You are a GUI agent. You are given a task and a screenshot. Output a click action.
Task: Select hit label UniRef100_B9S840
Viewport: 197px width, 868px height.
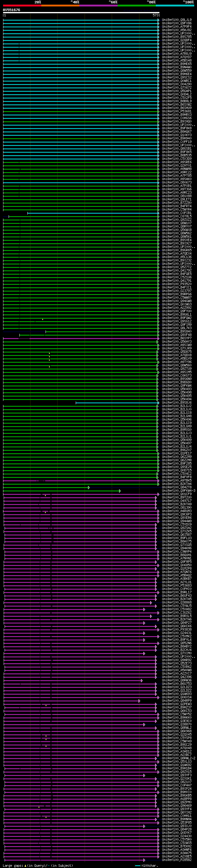[177, 332]
